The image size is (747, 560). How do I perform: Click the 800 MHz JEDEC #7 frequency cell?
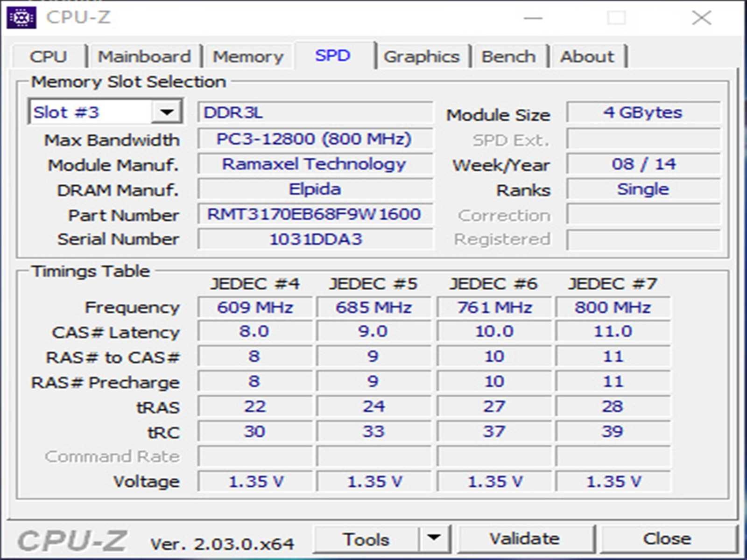[613, 307]
